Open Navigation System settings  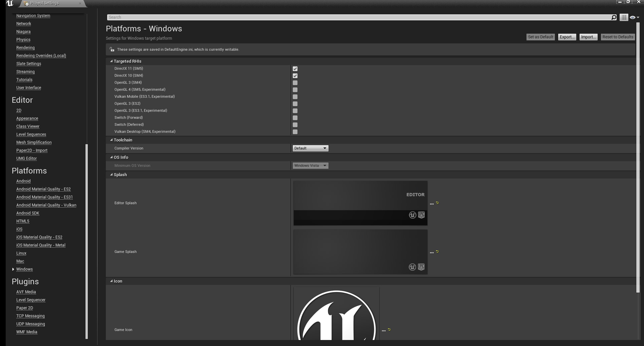tap(33, 16)
